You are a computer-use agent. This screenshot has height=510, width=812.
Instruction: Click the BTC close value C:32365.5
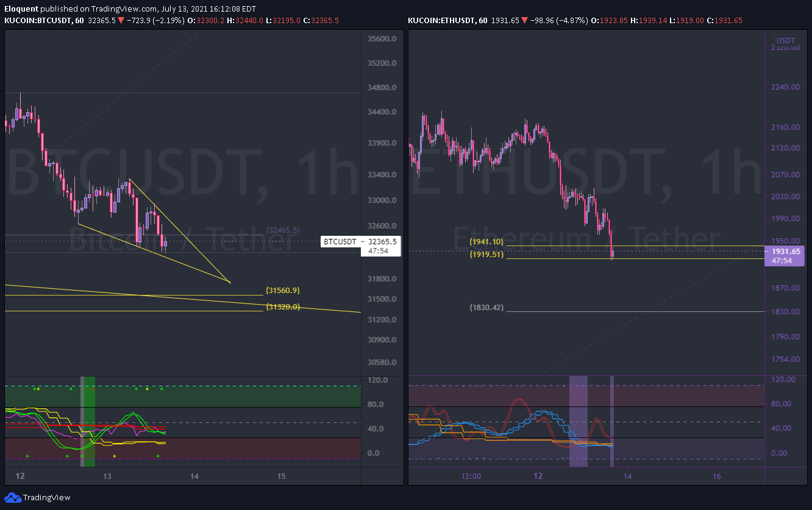321,20
